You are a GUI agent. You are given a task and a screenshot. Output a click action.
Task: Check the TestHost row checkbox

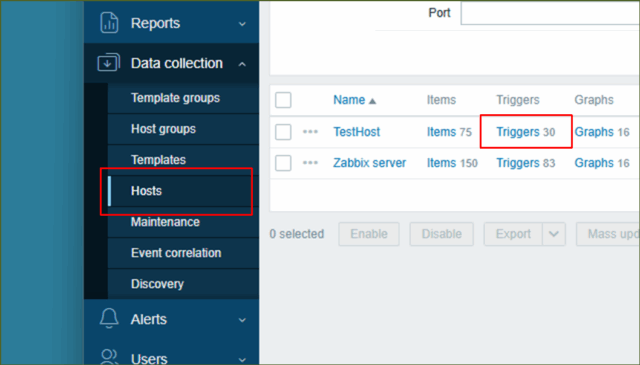pyautogui.click(x=283, y=132)
